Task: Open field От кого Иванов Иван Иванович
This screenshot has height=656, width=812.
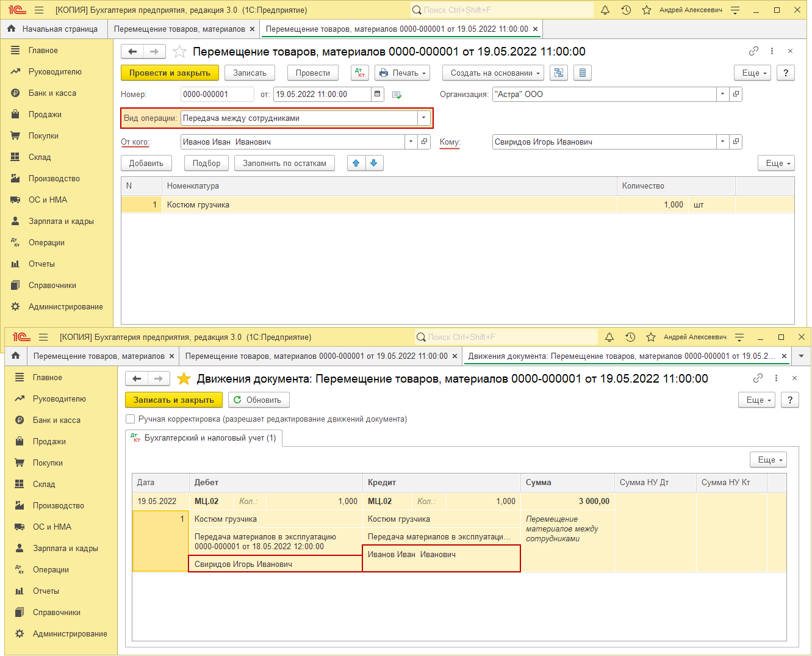Action: (425, 142)
